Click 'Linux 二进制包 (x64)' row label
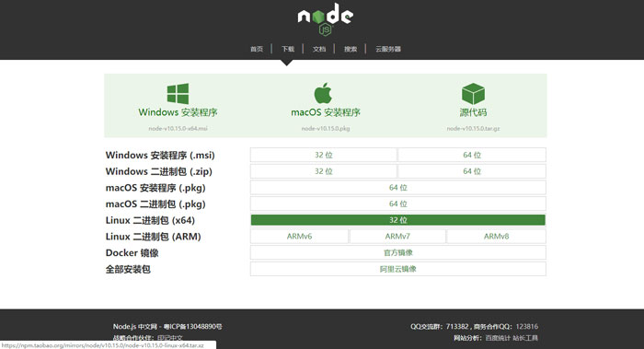644x349 pixels. pyautogui.click(x=150, y=220)
